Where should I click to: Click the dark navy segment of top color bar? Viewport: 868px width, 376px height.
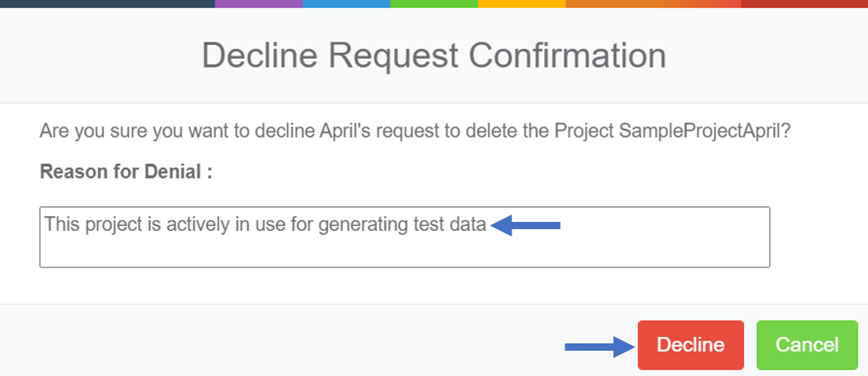pos(107,3)
